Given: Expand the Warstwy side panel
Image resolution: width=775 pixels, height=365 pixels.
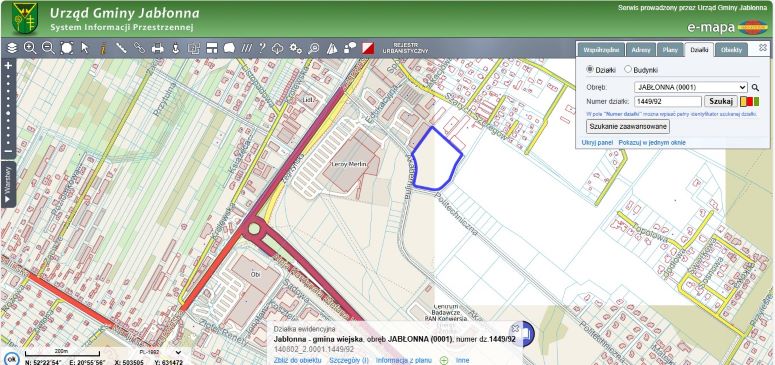Looking at the screenshot, I should tap(8, 184).
